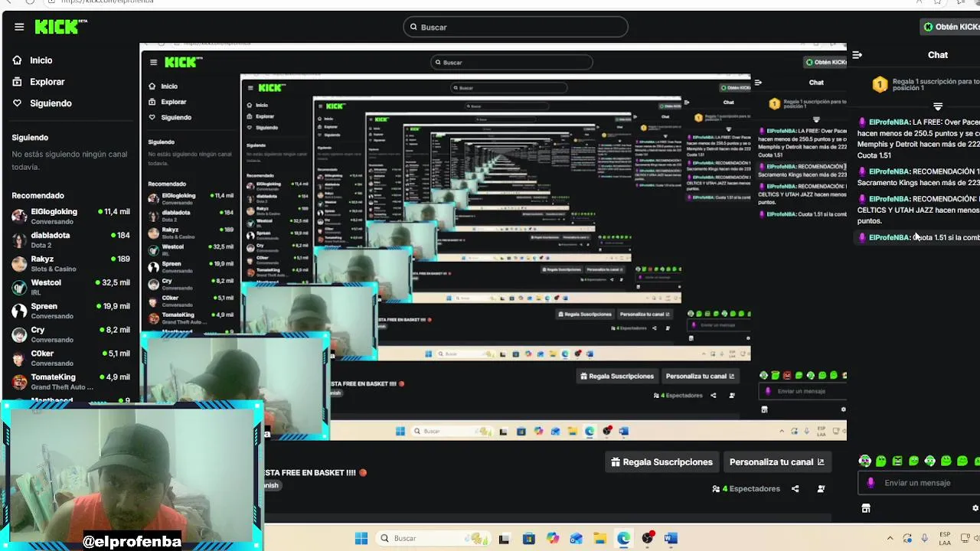Click ElProfeNBA name on CELTICS Y UTAH JAZZ message
The width and height of the screenshot is (980, 551).
point(889,199)
